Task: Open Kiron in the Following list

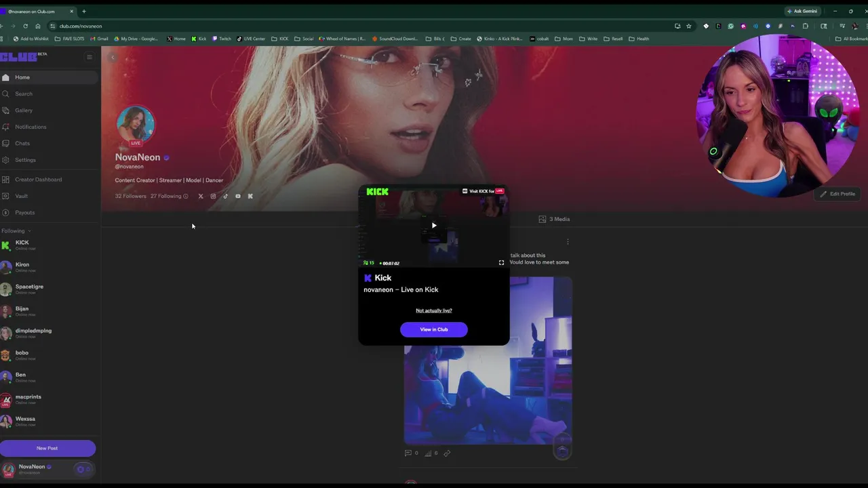Action: pos(47,267)
